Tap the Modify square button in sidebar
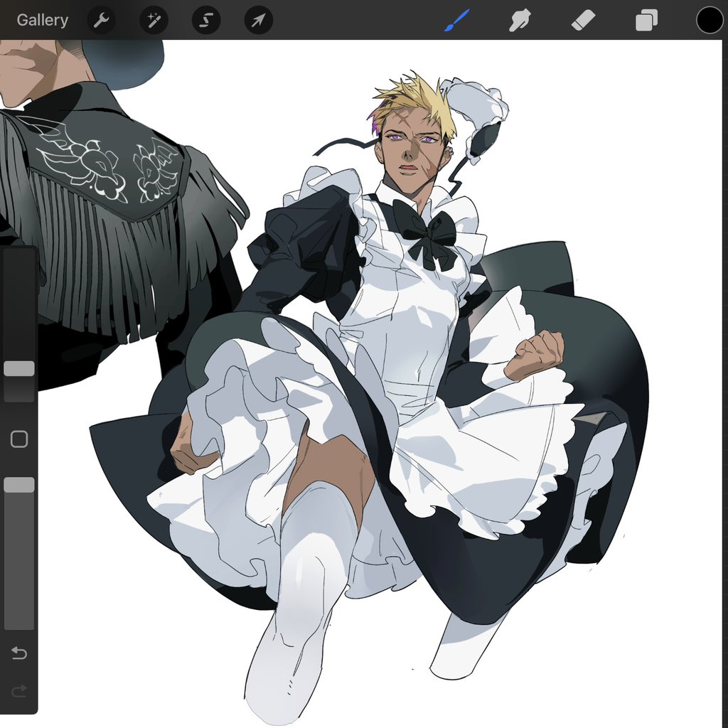The image size is (728, 728). [19, 439]
